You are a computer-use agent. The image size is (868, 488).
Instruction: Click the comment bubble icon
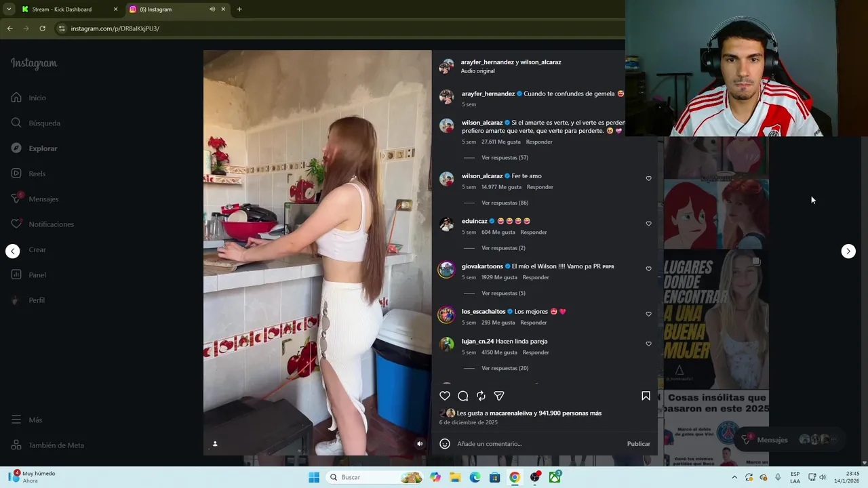click(x=463, y=396)
